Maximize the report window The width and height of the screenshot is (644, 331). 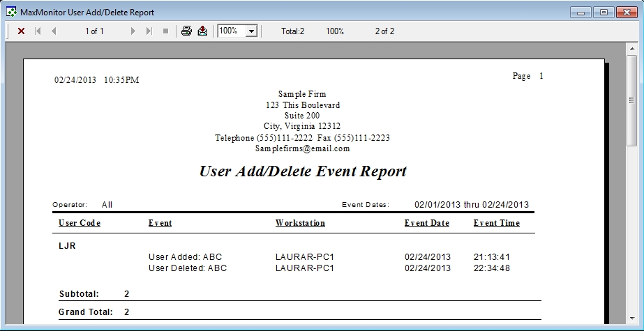coord(604,12)
